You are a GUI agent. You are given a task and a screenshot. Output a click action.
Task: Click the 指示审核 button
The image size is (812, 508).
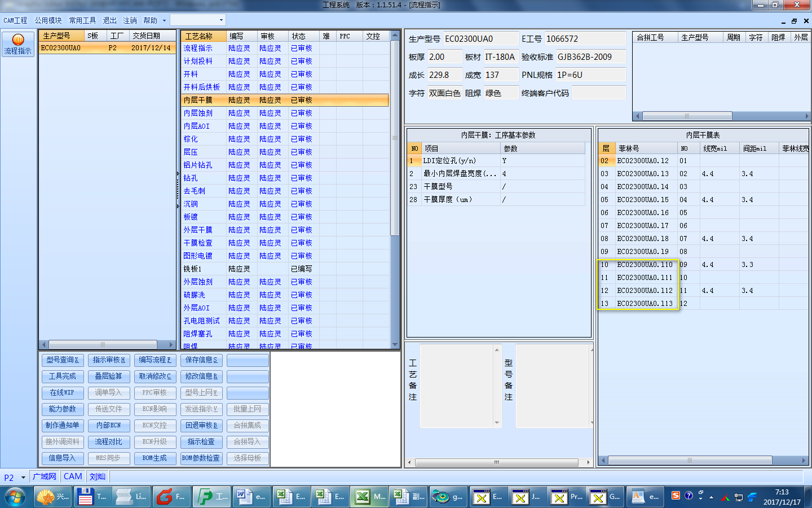point(109,360)
